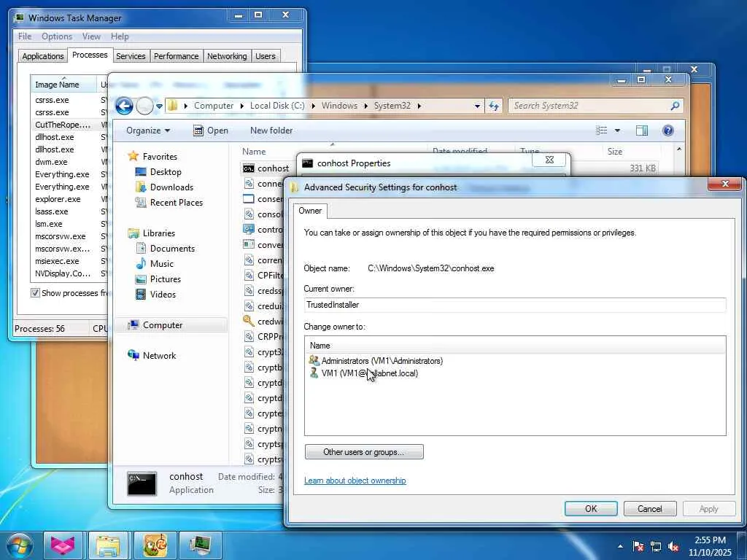Open Recent Places in the navigation pane
This screenshot has width=747, height=560.
177,203
